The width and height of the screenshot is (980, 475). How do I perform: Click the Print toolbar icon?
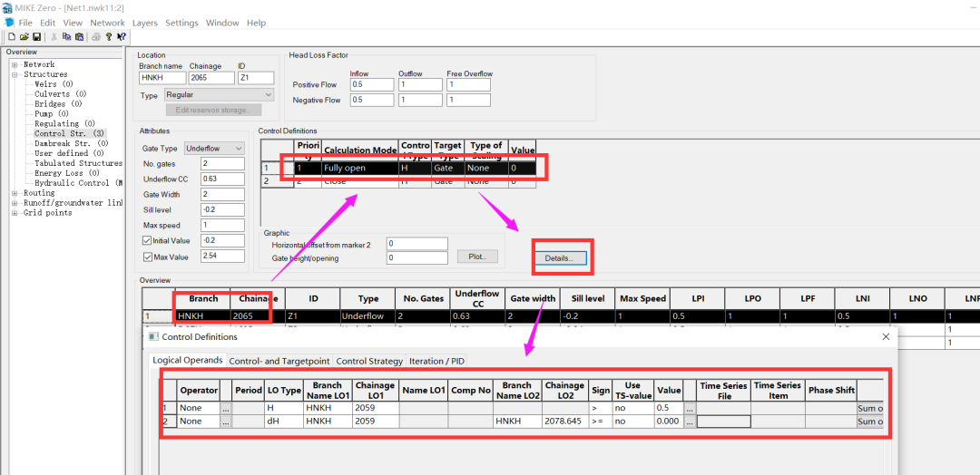[96, 37]
